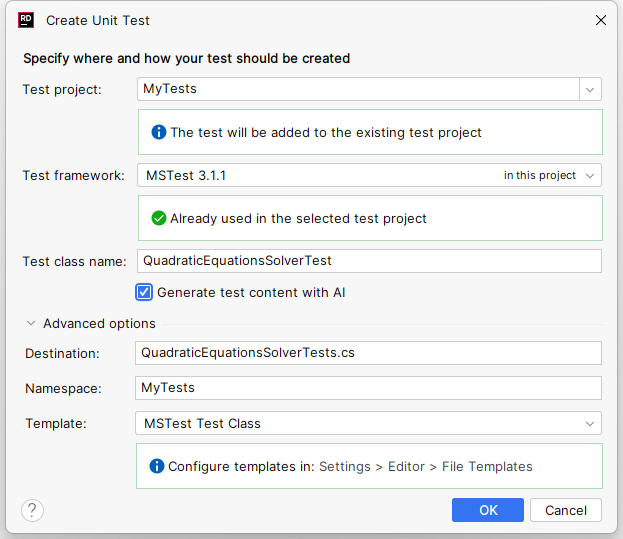Click the green checkmark status icon

coord(158,218)
